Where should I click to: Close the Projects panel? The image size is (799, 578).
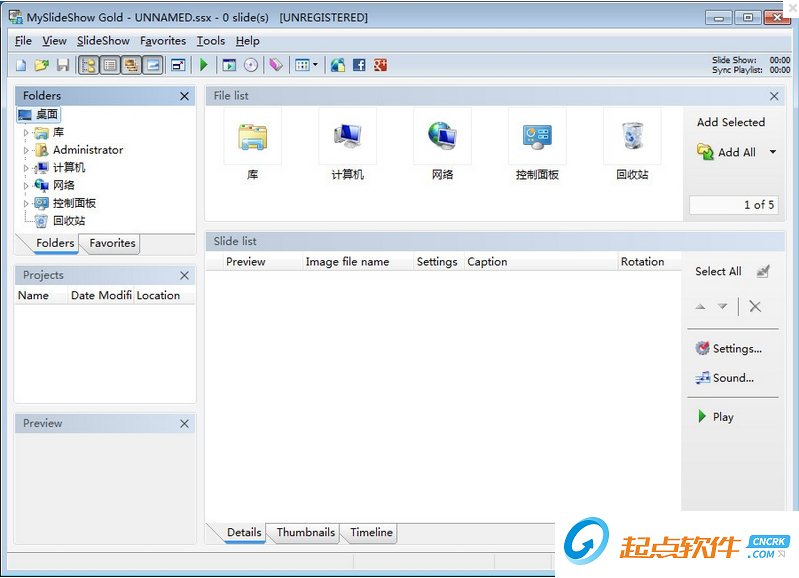click(184, 276)
